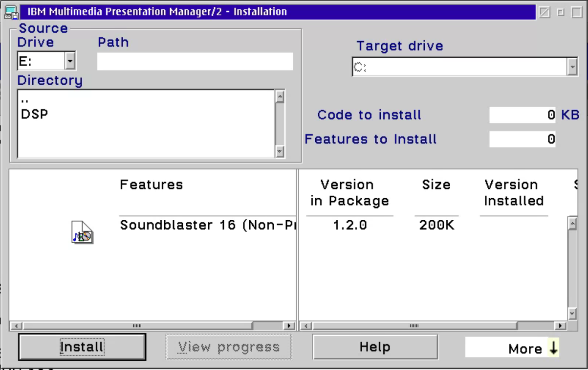Click the Directory list scroll-up arrow

[280, 96]
